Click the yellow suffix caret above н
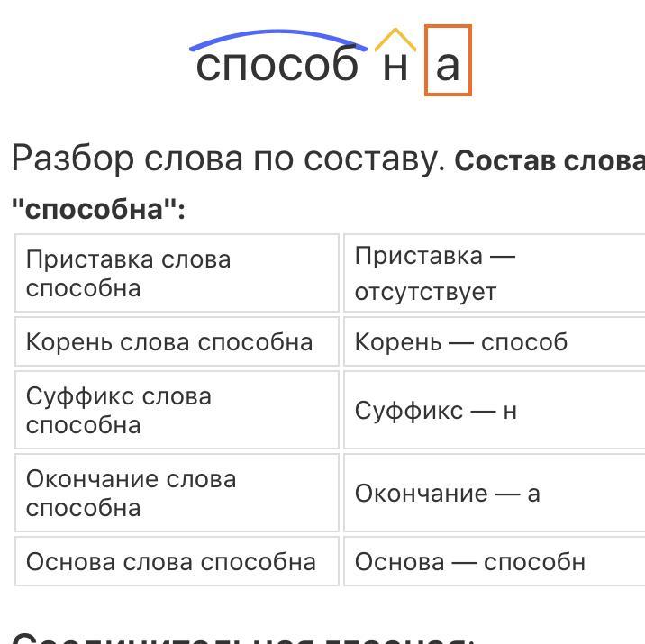Screen dimensions: 645x644 [395, 40]
